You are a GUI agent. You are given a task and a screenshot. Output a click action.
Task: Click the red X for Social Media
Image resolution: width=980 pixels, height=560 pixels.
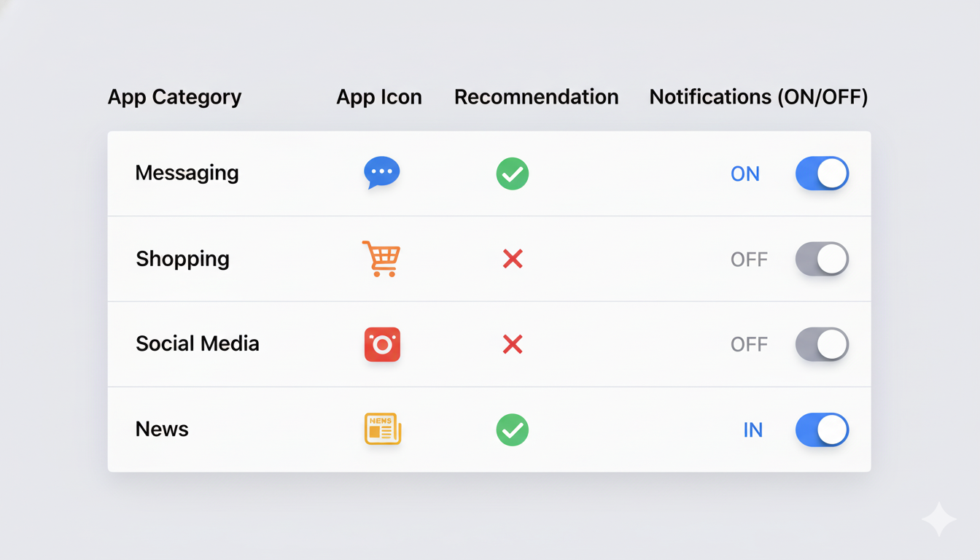(513, 344)
